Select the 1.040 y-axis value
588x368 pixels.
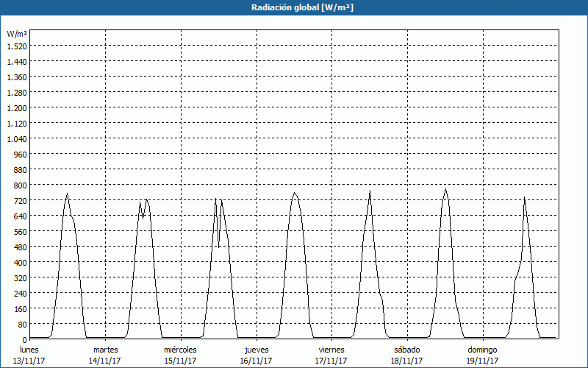(16, 138)
